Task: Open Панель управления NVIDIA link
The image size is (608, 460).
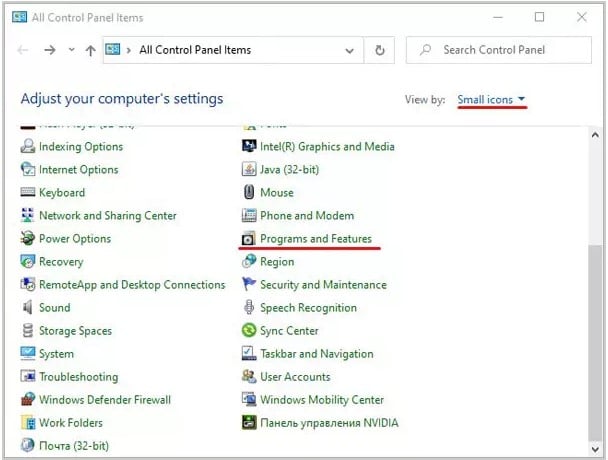Action: (329, 422)
